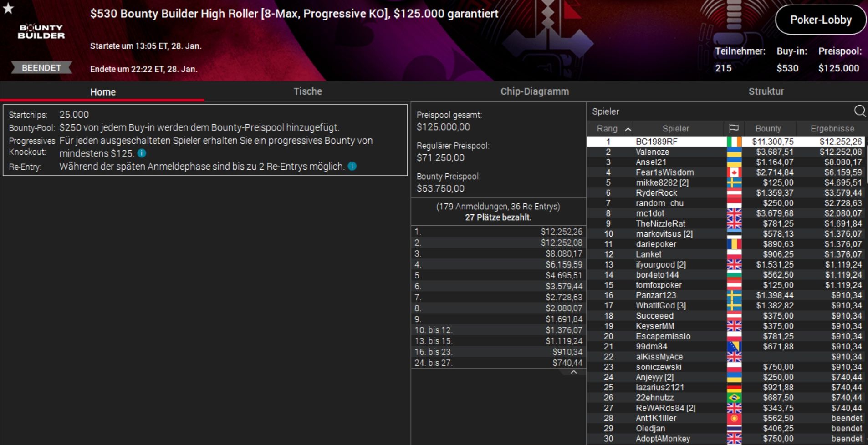Open the player search magnifier icon
The image size is (868, 445).
click(x=860, y=111)
